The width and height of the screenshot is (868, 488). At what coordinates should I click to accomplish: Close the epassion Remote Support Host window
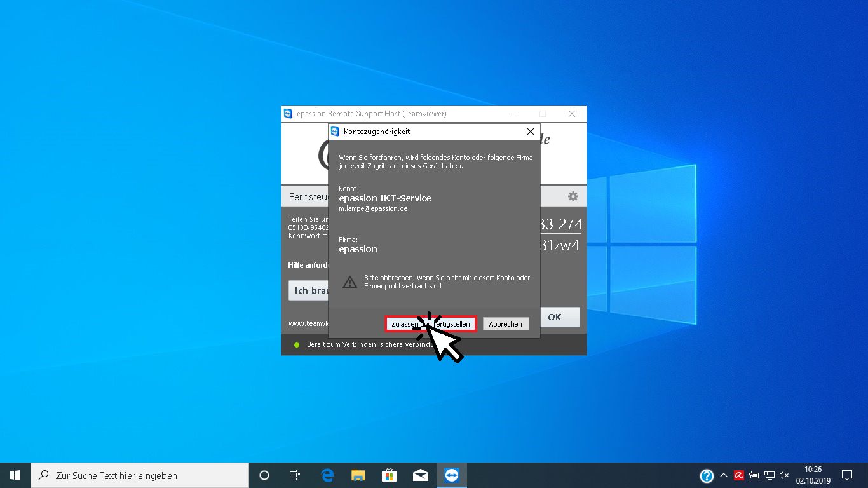point(572,114)
